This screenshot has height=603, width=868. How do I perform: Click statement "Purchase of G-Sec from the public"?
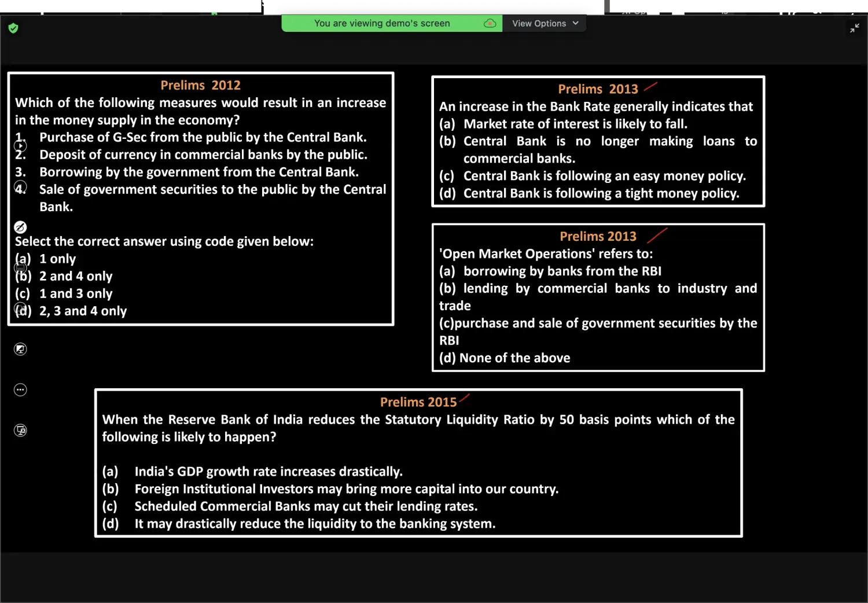203,137
